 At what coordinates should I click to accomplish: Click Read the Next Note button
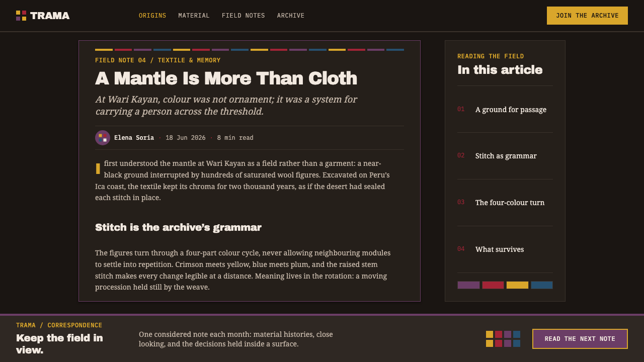[x=580, y=339]
